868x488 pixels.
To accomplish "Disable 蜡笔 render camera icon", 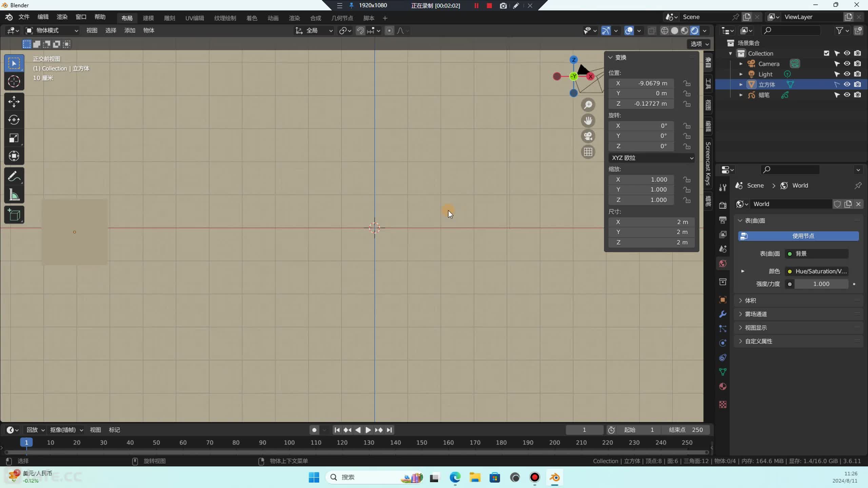I will [857, 95].
